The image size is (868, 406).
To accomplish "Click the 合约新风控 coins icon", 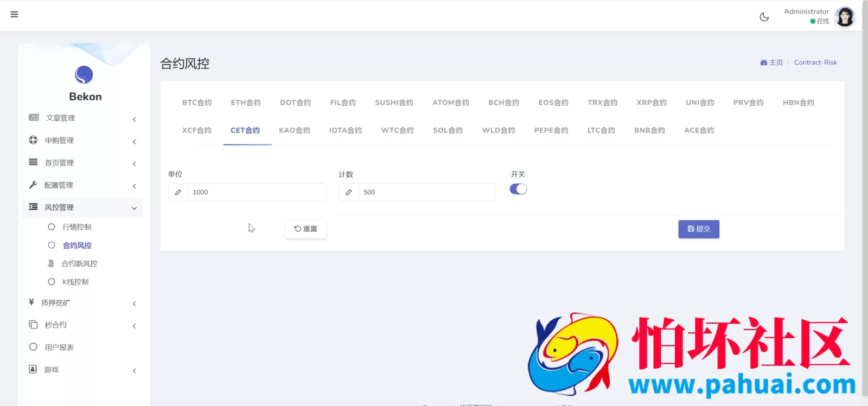I will pos(51,263).
